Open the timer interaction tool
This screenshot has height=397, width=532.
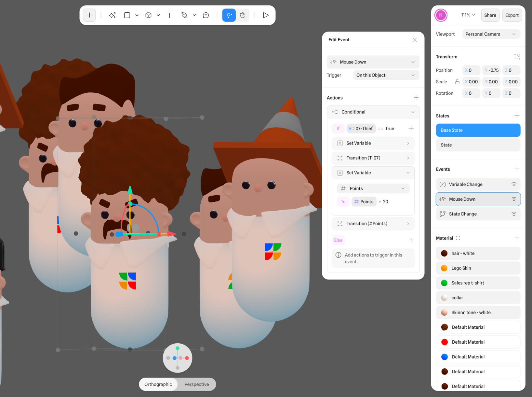click(243, 15)
